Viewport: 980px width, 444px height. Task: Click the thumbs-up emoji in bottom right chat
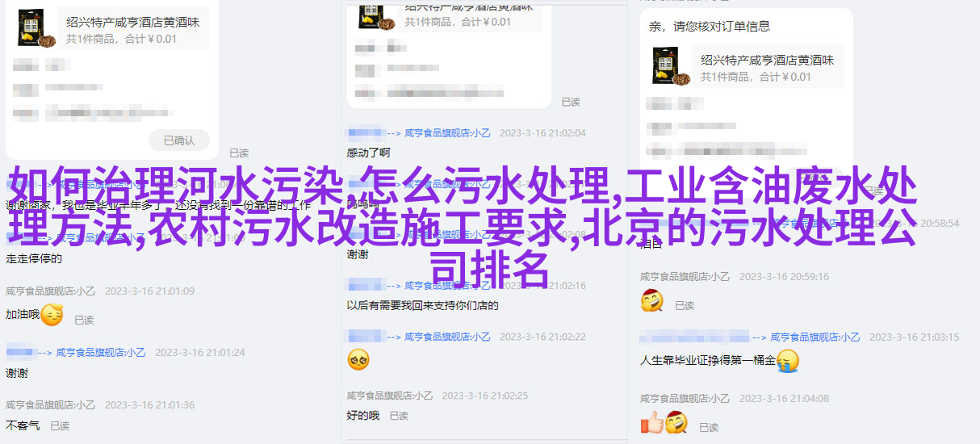point(651,422)
